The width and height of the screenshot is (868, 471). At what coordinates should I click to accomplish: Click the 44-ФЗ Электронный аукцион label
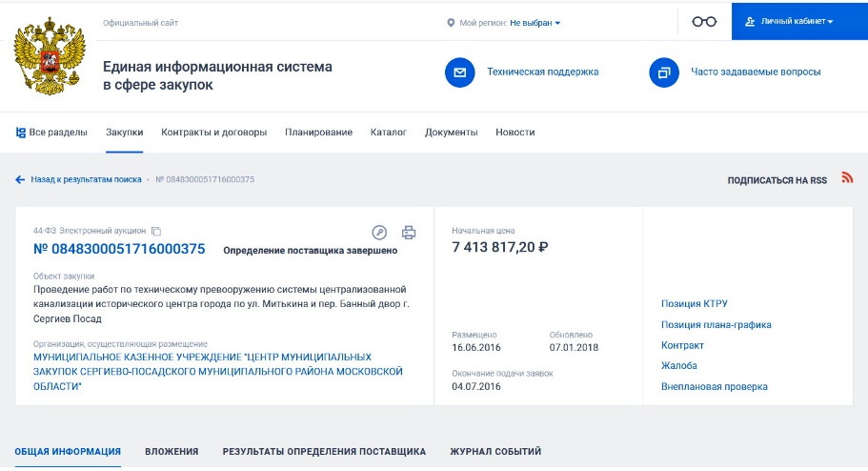click(x=90, y=231)
